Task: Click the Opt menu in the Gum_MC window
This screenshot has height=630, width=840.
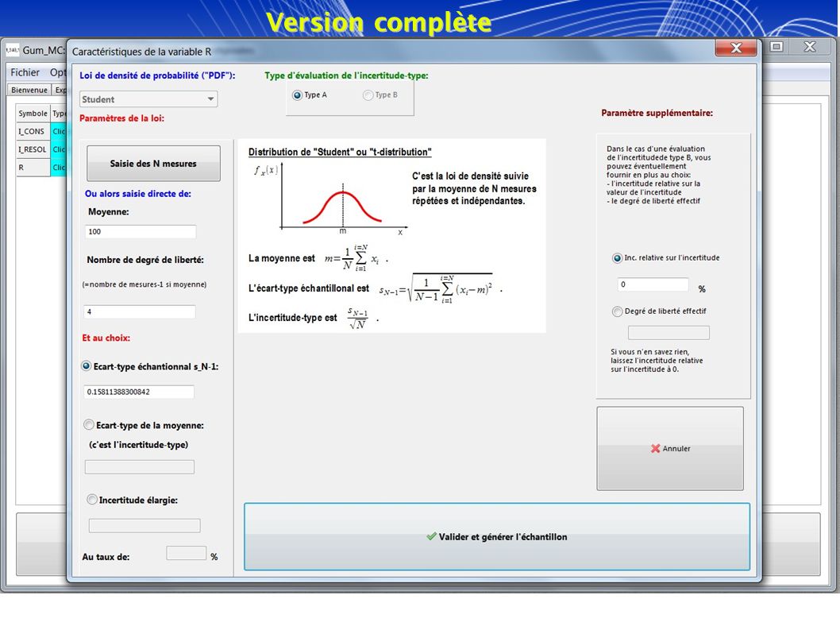Action: (x=57, y=72)
